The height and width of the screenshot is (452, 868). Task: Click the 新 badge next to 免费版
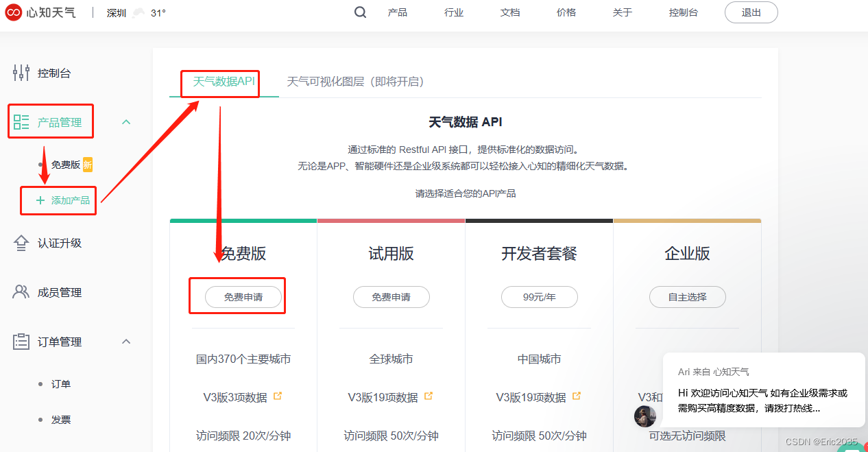[x=88, y=165]
